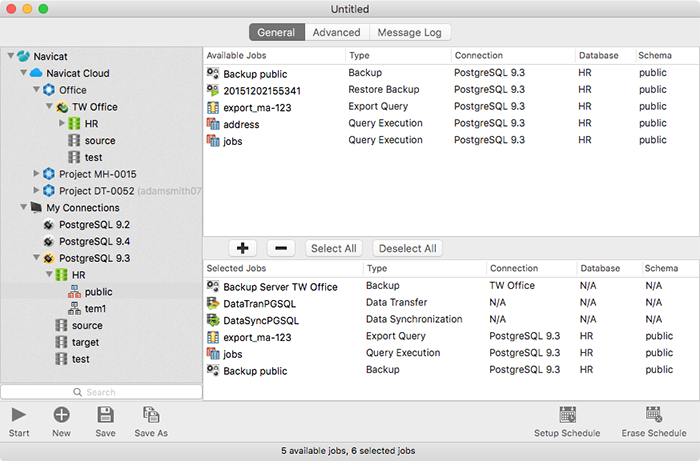
Task: Select jobs row in Available Jobs
Action: tap(451, 141)
